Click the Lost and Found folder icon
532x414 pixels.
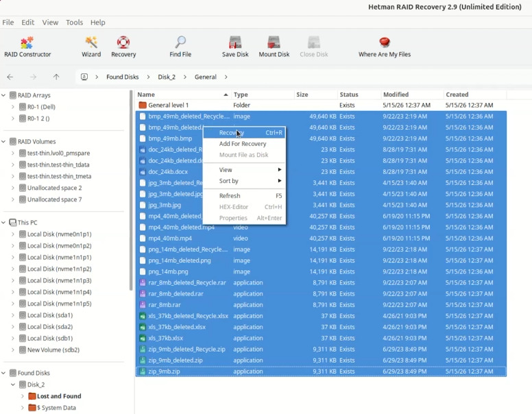[32, 396]
